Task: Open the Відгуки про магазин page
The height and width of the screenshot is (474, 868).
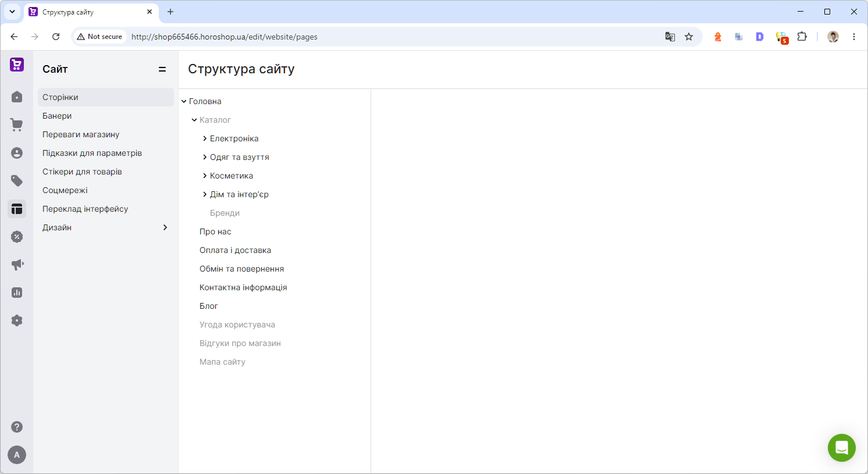Action: coord(240,343)
